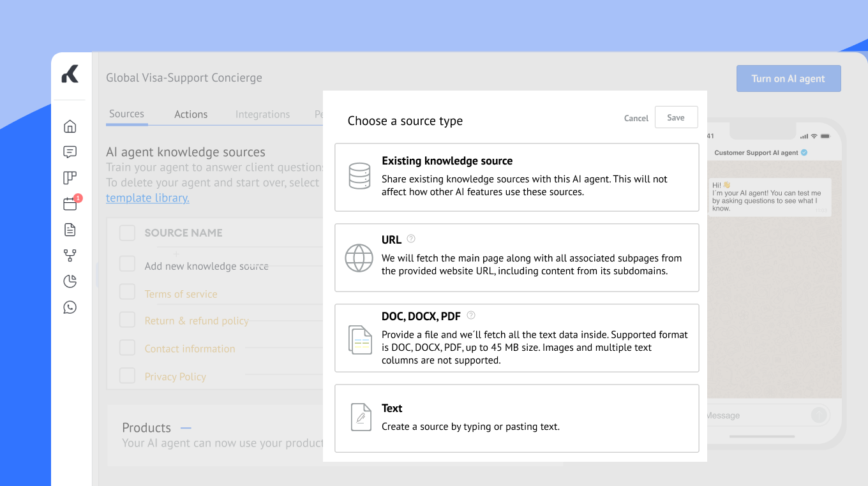Open the pie chart analytics icon
This screenshot has width=868, height=486.
click(x=70, y=281)
